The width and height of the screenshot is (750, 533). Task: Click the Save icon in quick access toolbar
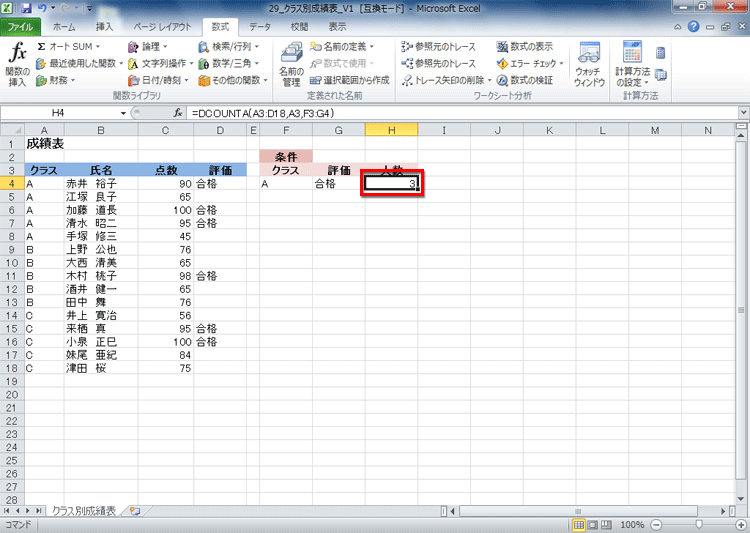26,8
